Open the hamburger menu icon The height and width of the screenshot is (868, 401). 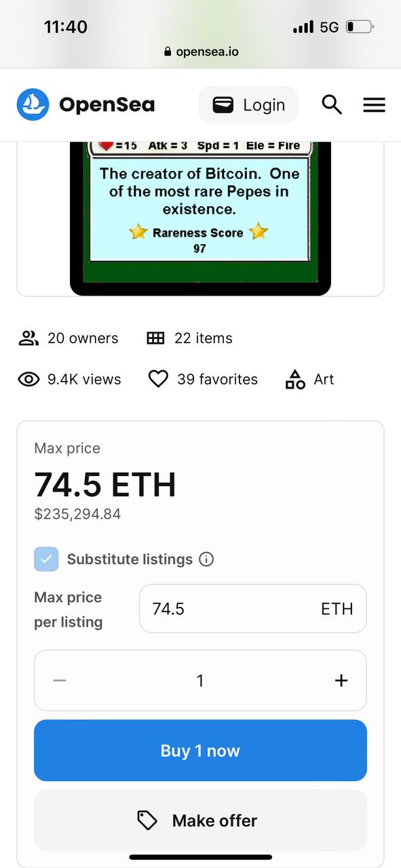point(374,105)
